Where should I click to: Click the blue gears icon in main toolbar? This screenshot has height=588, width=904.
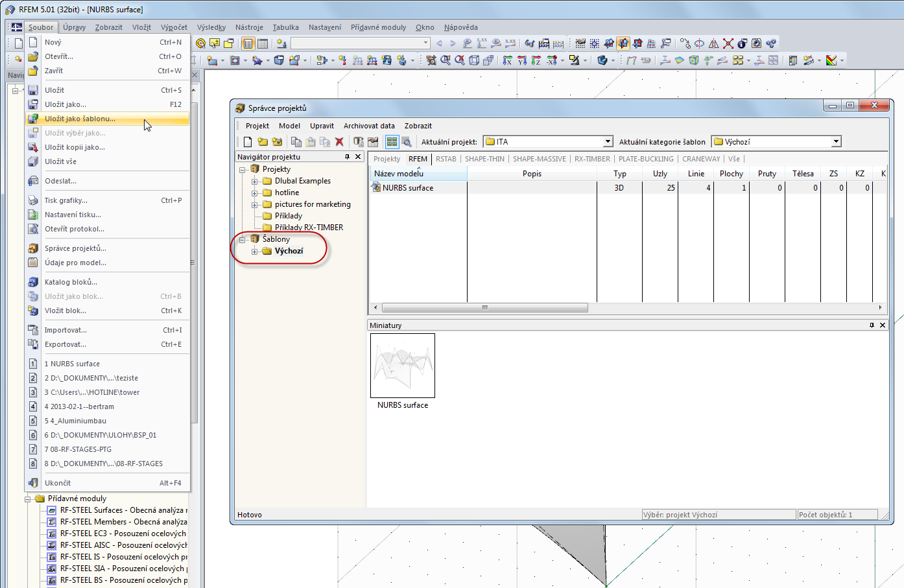(771, 43)
